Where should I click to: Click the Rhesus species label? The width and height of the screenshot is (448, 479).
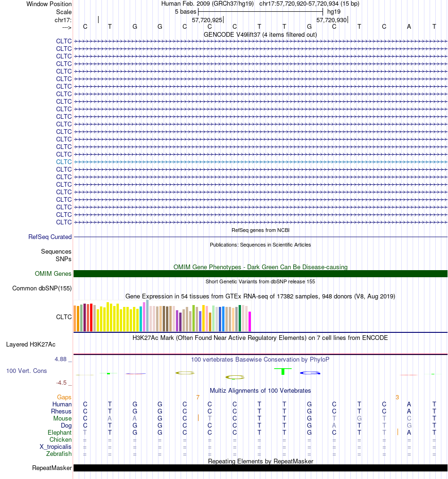(x=61, y=412)
